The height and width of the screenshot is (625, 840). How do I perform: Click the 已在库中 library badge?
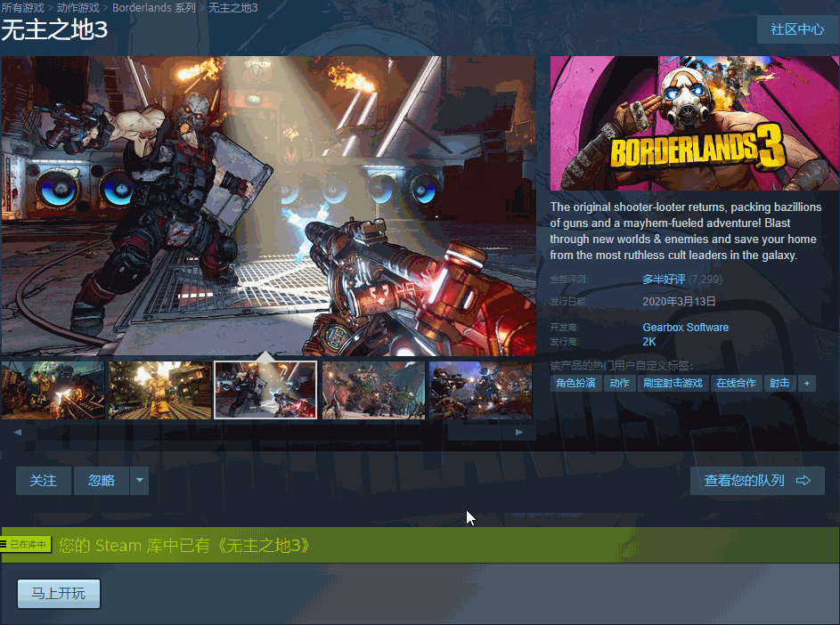26,545
